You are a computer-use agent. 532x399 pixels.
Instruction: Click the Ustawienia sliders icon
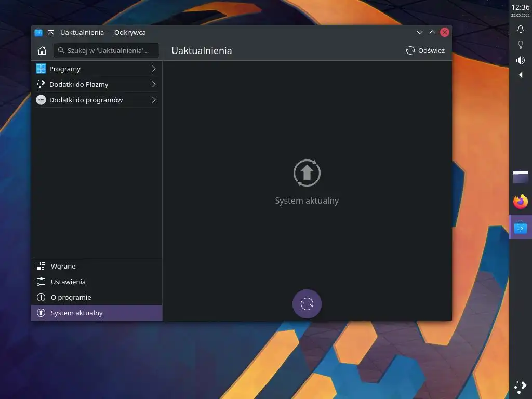click(41, 282)
